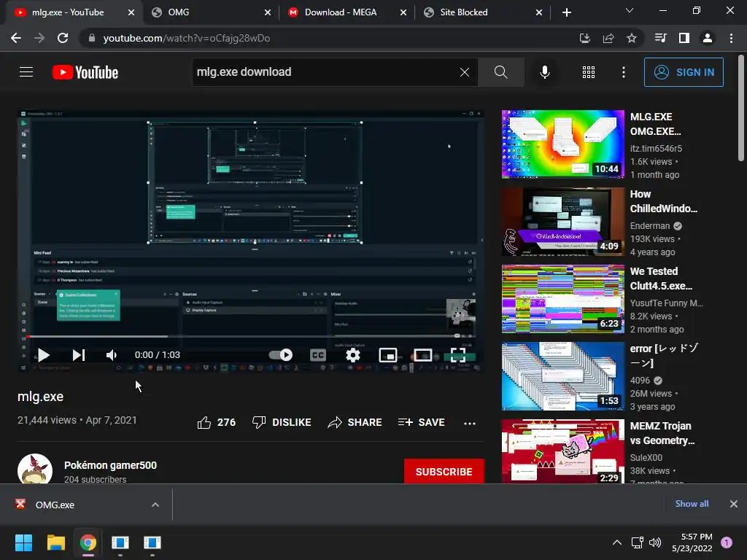Open the volume icon in system tray
Image resolution: width=747 pixels, height=560 pixels.
click(656, 542)
